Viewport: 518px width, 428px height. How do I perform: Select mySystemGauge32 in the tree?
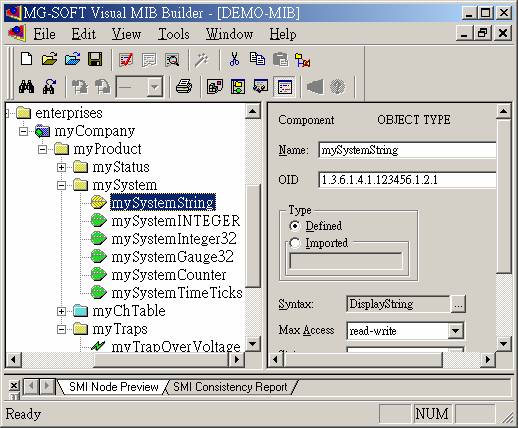(x=173, y=257)
